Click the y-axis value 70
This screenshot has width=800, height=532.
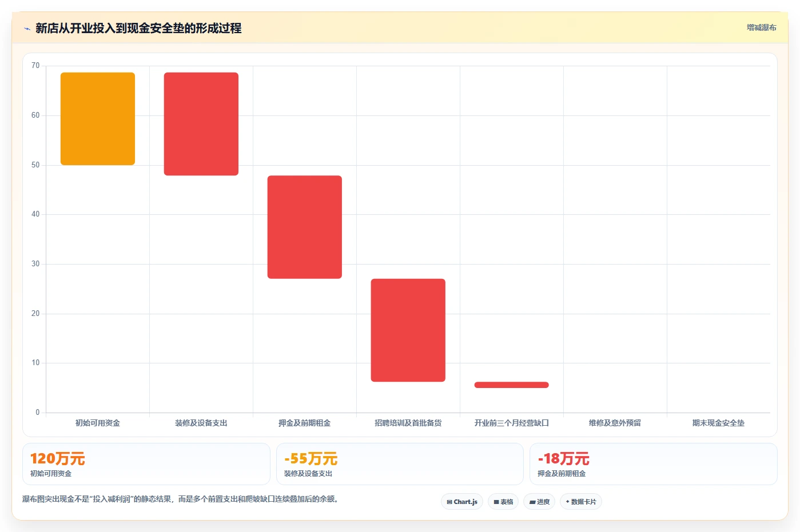tap(35, 66)
